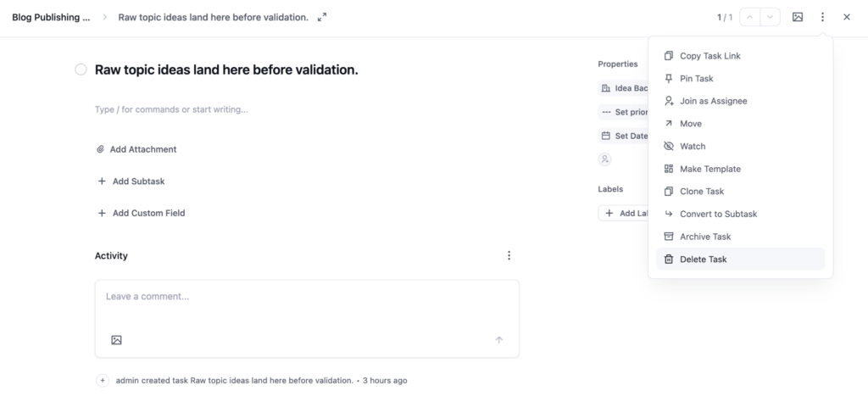Screen dimensions: 868x413
Task: Open the Set priority dropdown
Action: pyautogui.click(x=624, y=112)
